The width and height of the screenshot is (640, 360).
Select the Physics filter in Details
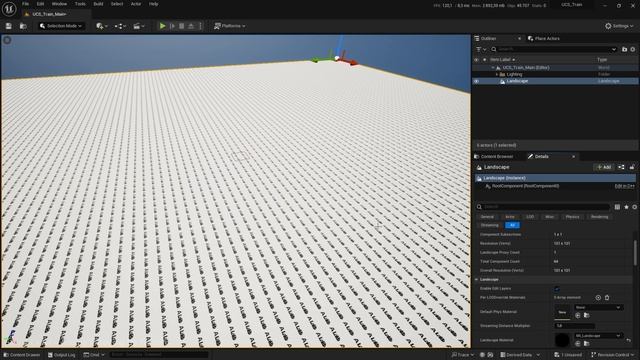click(572, 217)
